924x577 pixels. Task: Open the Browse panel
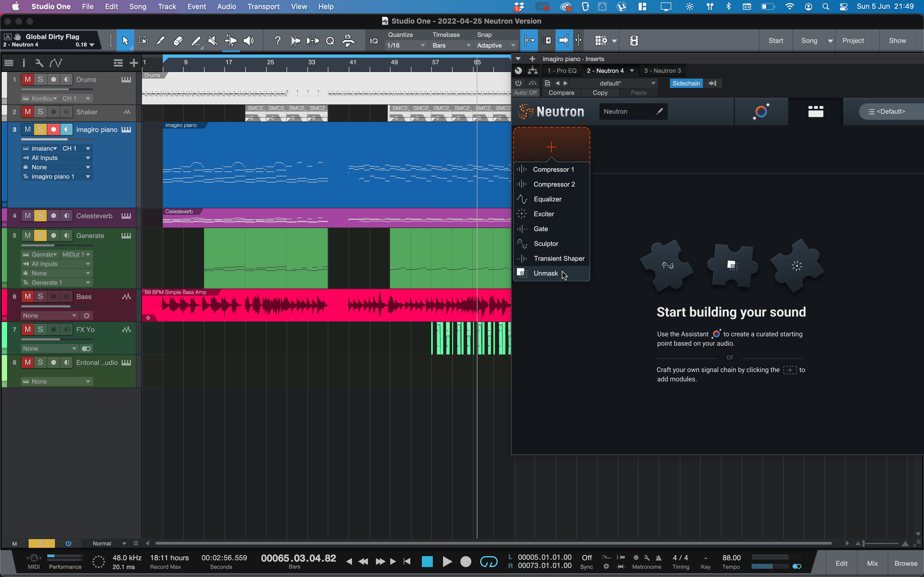click(905, 563)
